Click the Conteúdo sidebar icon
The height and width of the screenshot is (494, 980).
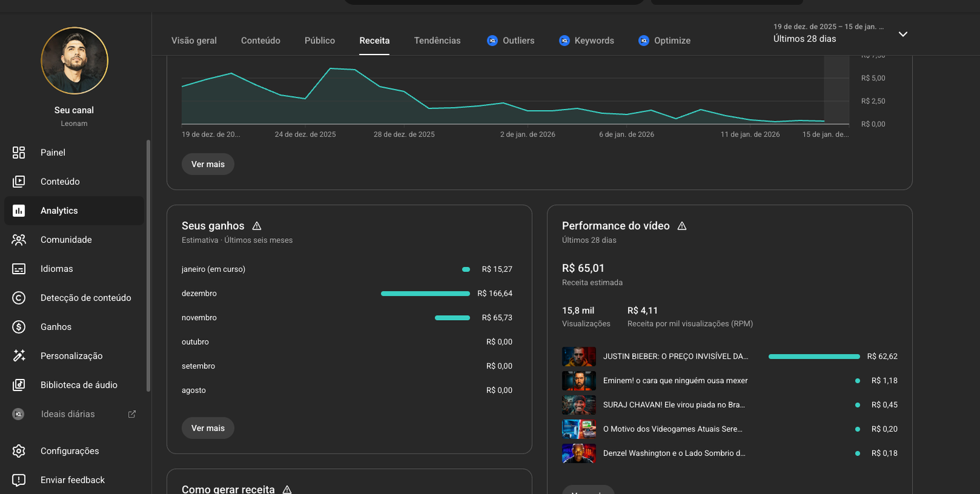[19, 182]
